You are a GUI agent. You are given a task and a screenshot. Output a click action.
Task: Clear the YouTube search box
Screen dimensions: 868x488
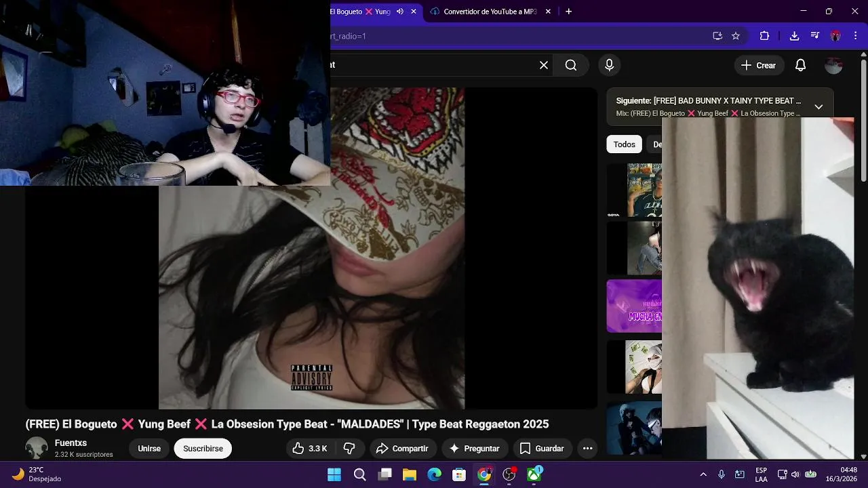point(544,65)
